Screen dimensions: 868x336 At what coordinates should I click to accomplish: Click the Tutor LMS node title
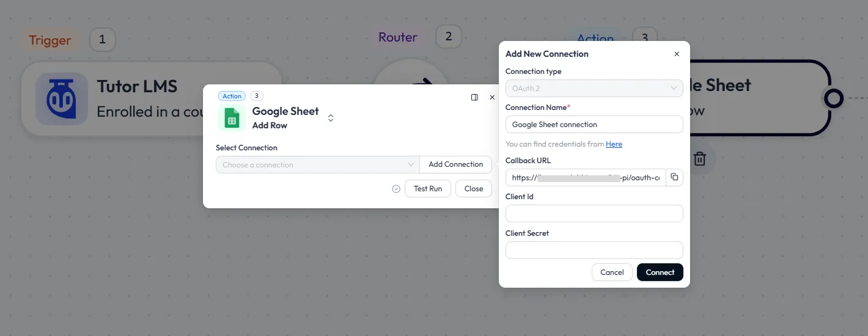[137, 86]
